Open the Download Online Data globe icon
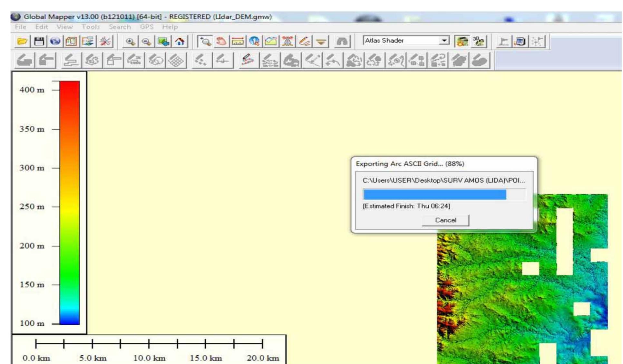Image resolution: width=623 pixels, height=364 pixels. (x=55, y=42)
